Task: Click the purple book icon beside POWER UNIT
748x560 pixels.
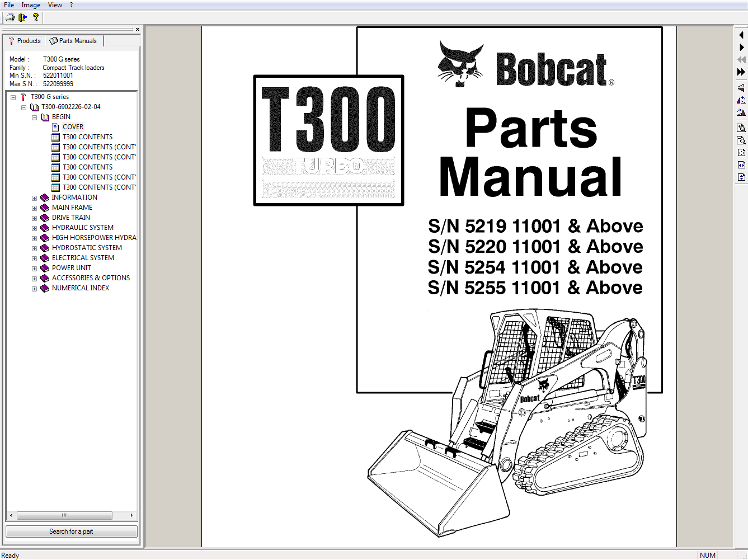Action: click(45, 268)
